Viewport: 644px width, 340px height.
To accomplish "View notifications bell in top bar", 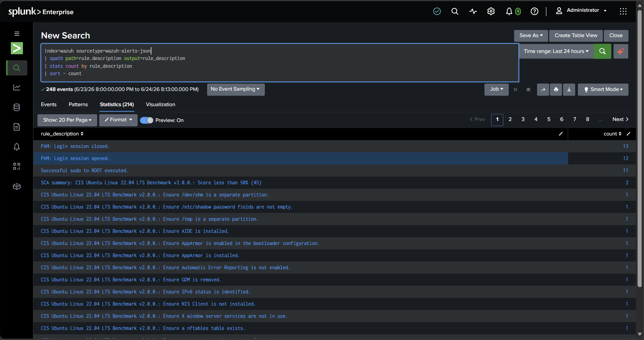I will (x=509, y=11).
